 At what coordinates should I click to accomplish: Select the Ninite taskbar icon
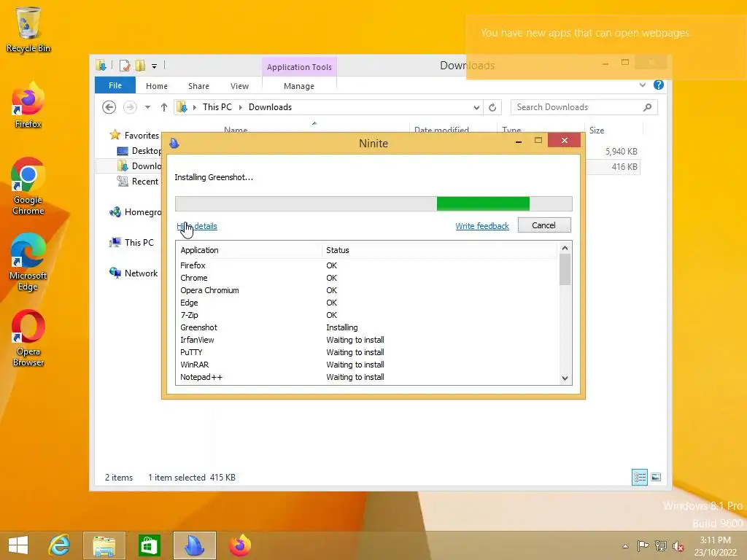194,545
